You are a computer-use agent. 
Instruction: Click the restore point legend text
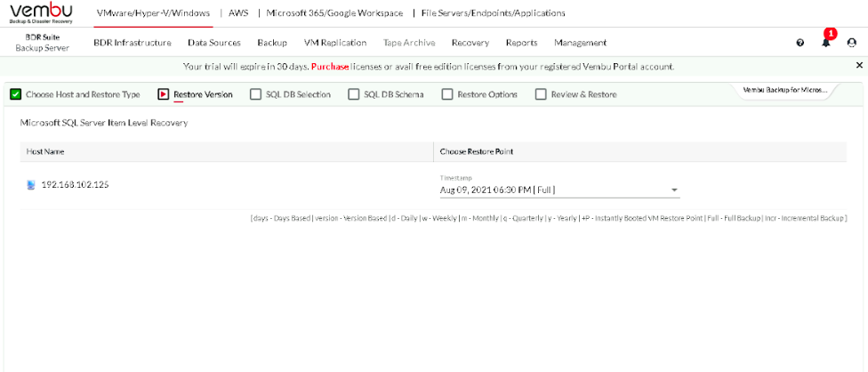pyautogui.click(x=549, y=219)
